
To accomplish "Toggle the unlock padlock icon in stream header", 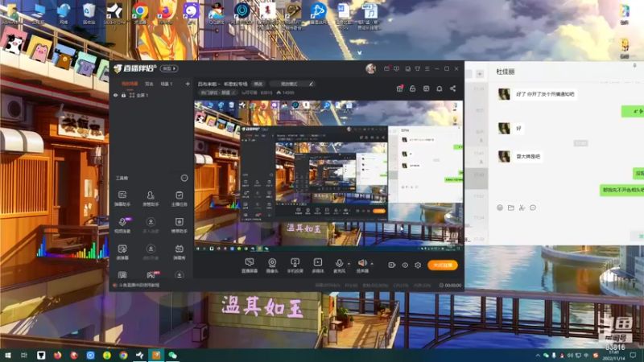I will point(413,88).
